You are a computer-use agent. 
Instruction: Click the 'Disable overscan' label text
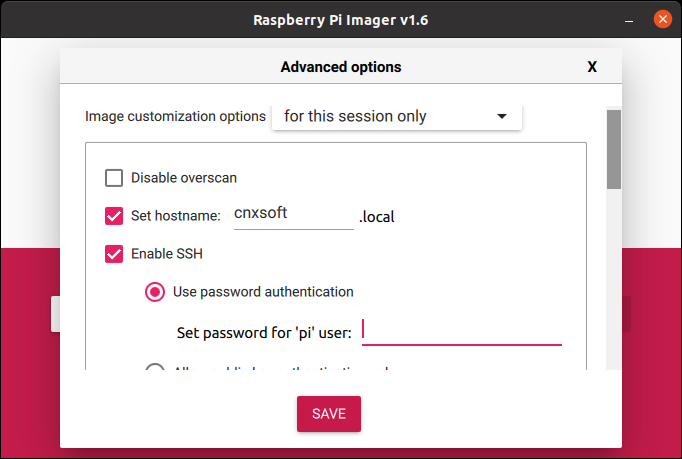point(184,178)
